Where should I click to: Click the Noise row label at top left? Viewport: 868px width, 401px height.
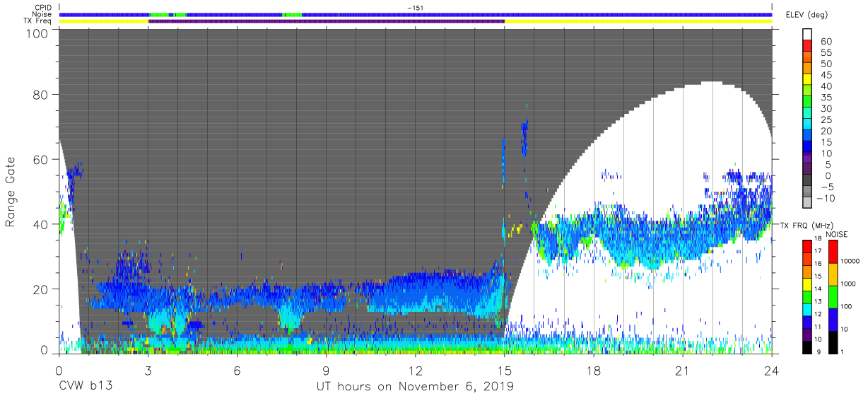point(42,14)
